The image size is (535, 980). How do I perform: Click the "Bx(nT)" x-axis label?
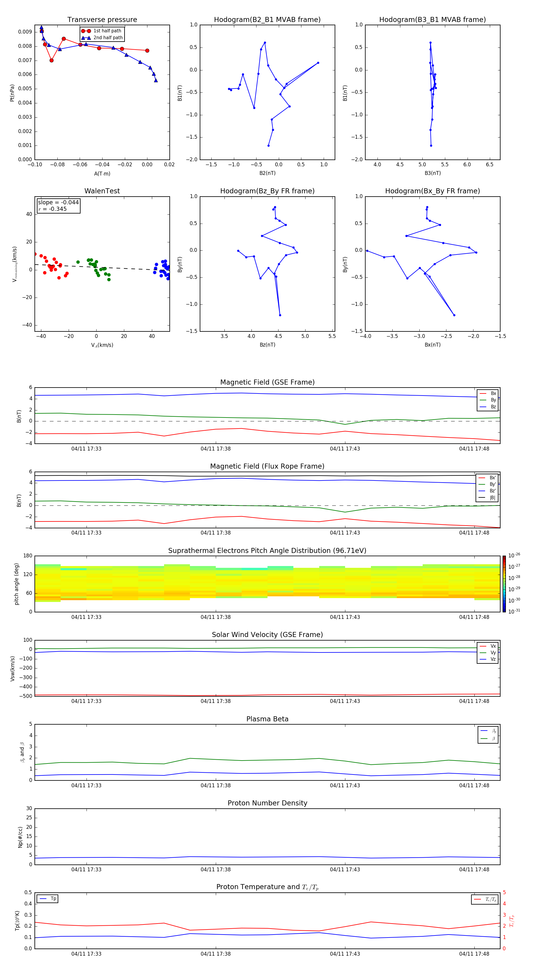coord(432,345)
